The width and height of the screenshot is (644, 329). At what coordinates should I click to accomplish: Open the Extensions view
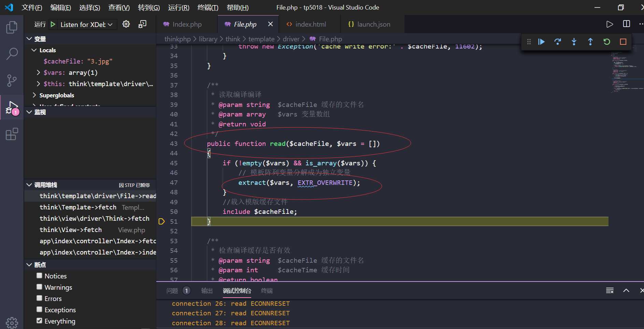click(12, 134)
